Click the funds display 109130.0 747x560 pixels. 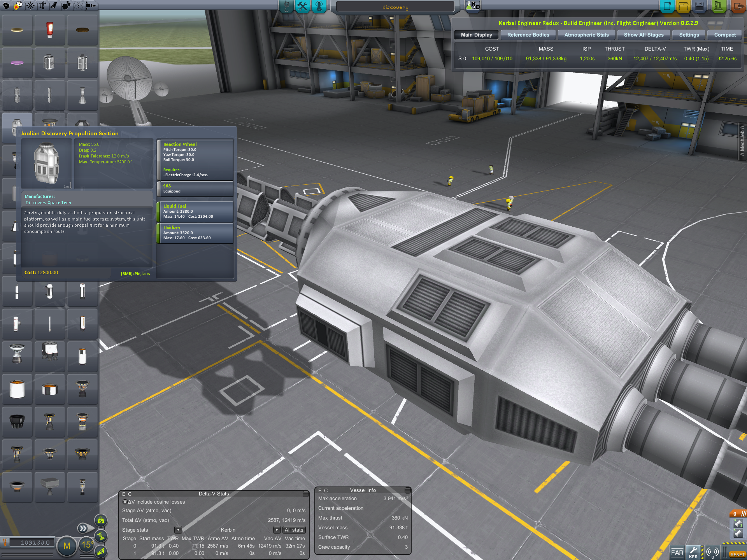[33, 542]
